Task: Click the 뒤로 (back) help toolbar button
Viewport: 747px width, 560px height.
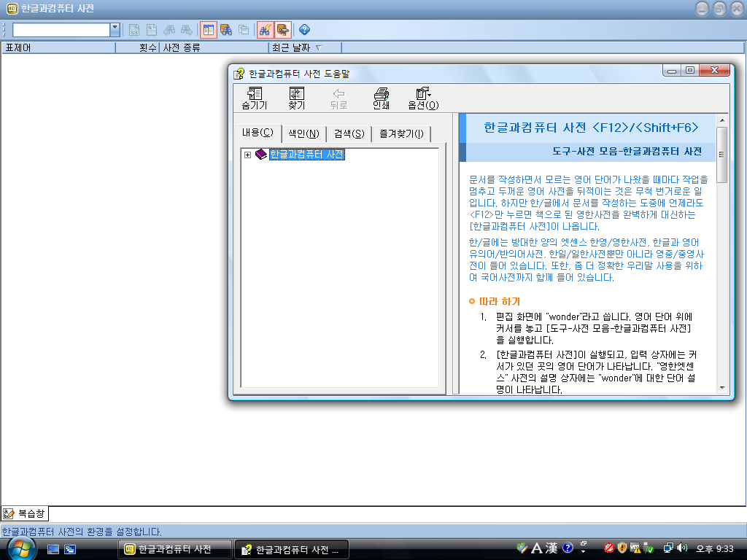Action: click(338, 98)
